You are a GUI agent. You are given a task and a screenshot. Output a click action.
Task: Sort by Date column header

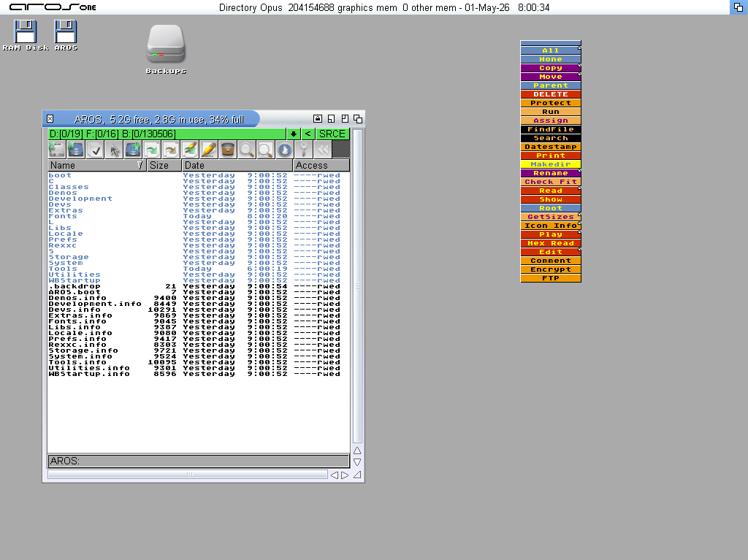[237, 166]
